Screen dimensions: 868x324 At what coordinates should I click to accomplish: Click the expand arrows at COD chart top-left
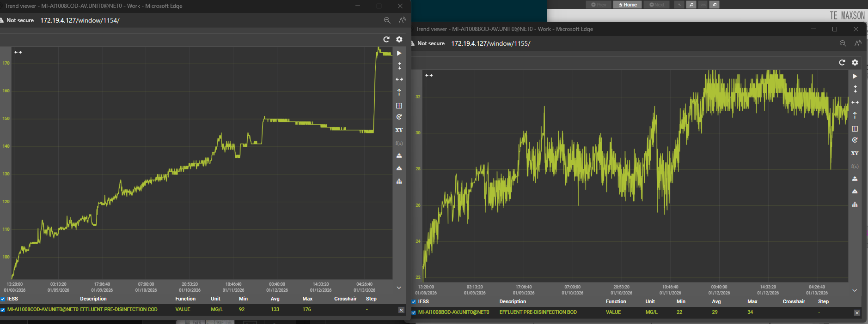point(18,52)
